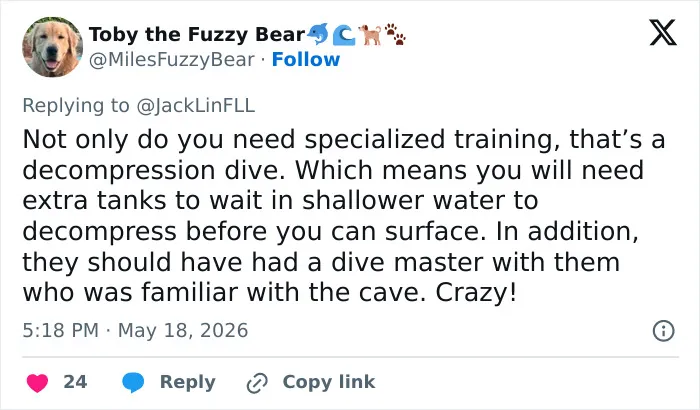Click the Copy link text
Image resolution: width=700 pixels, height=410 pixels.
[329, 382]
